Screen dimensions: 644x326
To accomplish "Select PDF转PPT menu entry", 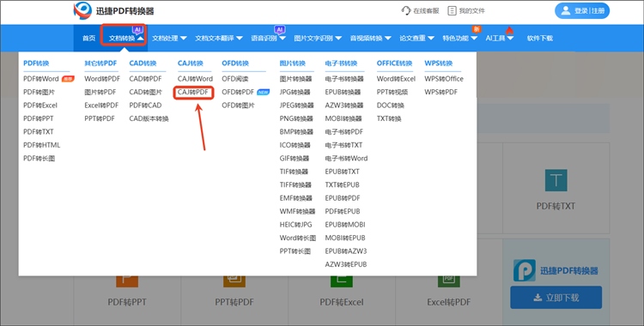I will 38,118.
